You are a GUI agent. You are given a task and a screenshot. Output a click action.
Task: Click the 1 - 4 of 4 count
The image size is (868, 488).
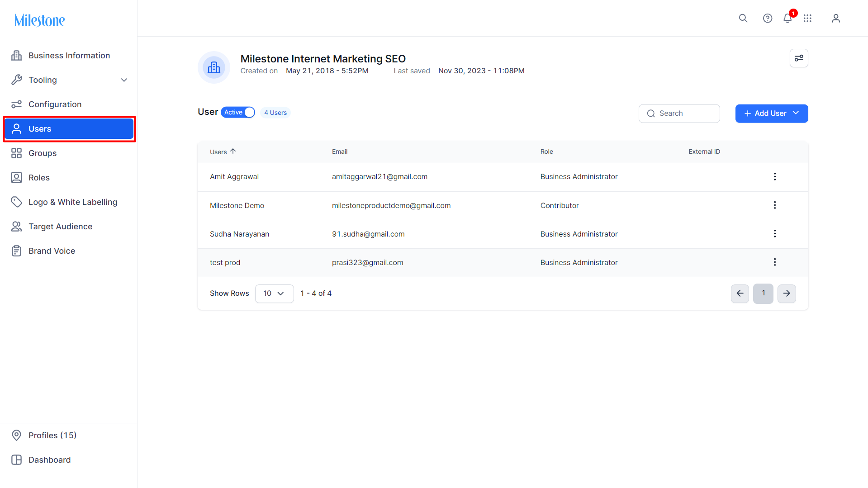point(316,294)
